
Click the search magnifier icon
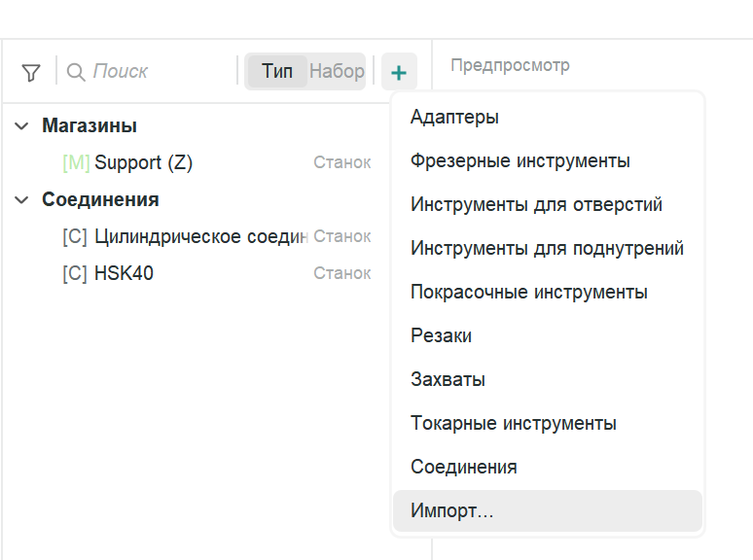click(75, 72)
